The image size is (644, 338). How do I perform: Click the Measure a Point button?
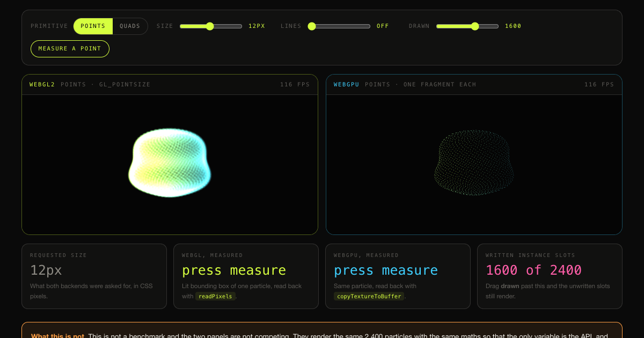coord(70,49)
